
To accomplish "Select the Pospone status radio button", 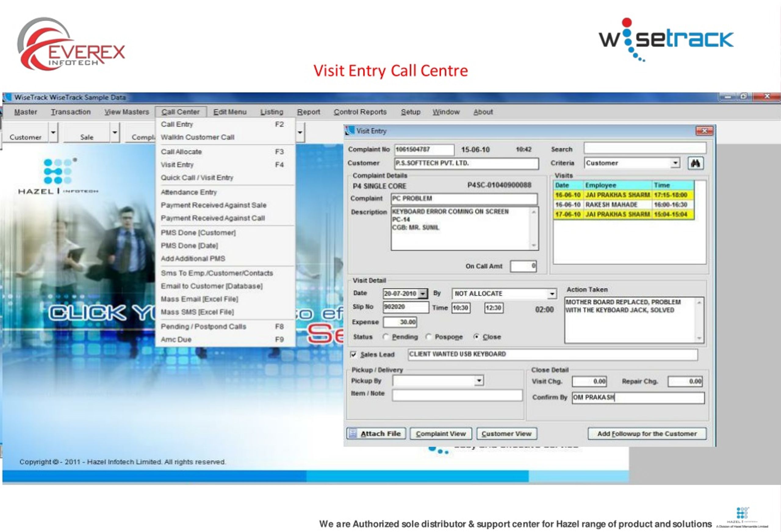I will point(428,337).
